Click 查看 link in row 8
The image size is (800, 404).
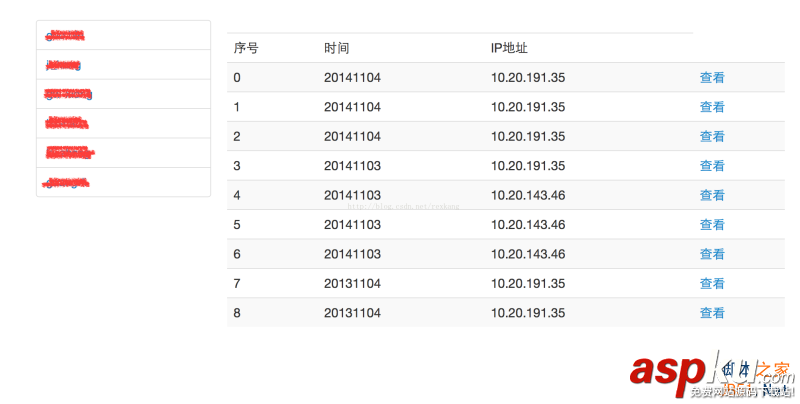point(712,313)
